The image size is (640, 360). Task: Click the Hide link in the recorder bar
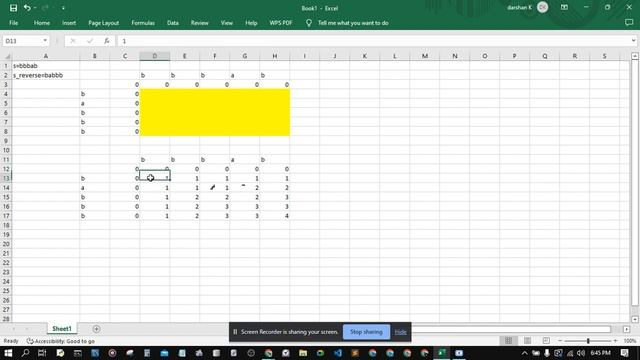400,332
